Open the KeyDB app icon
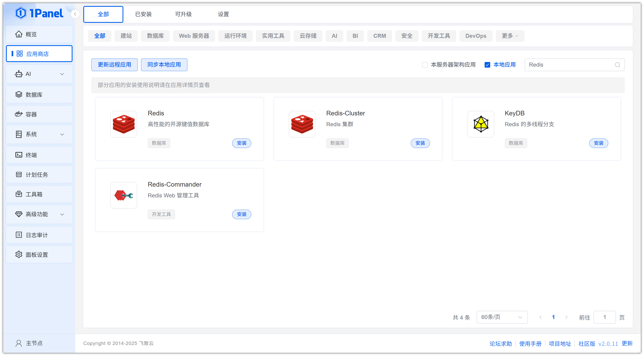644x356 pixels. (x=481, y=124)
